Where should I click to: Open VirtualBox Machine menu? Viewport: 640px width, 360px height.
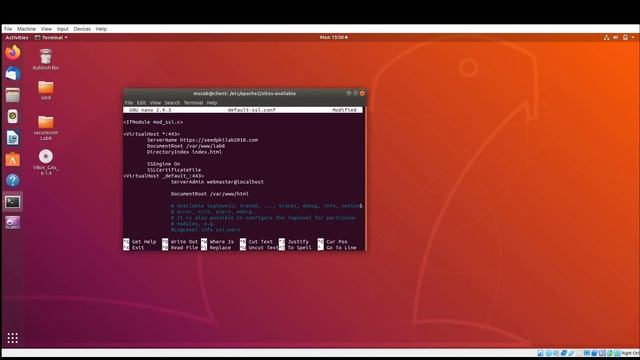pos(27,29)
